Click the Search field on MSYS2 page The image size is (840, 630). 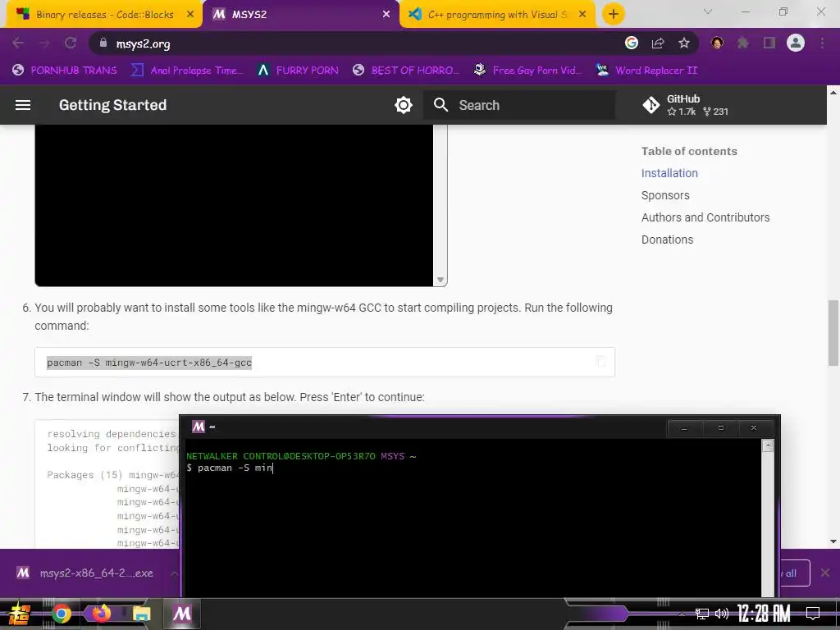click(x=519, y=105)
